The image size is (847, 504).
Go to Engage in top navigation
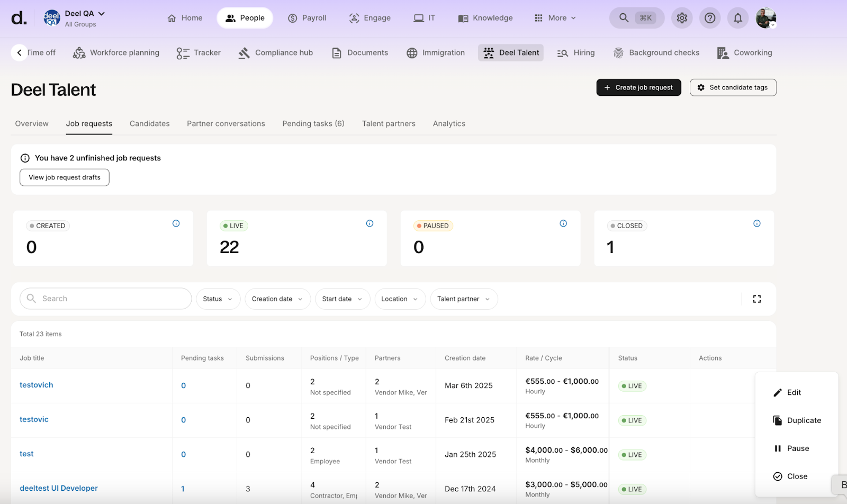point(370,18)
